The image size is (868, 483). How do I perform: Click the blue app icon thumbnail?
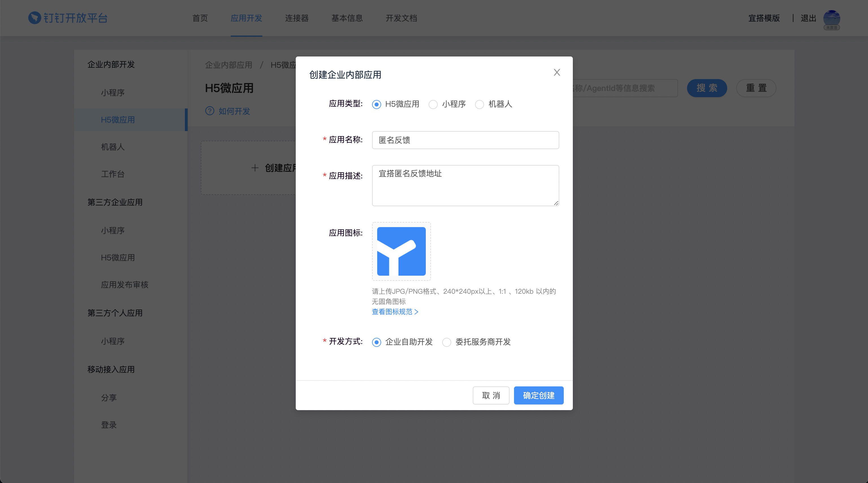[401, 251]
